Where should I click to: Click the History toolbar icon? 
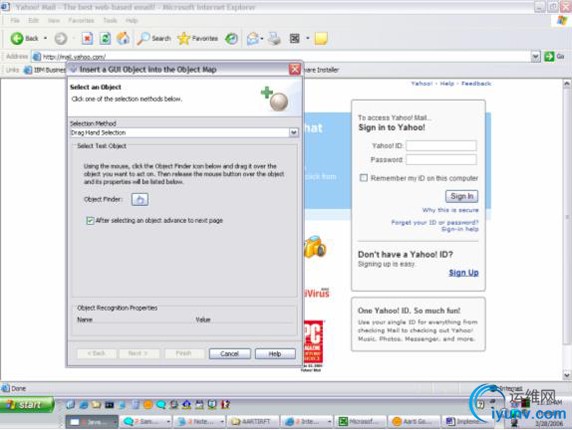(x=231, y=38)
